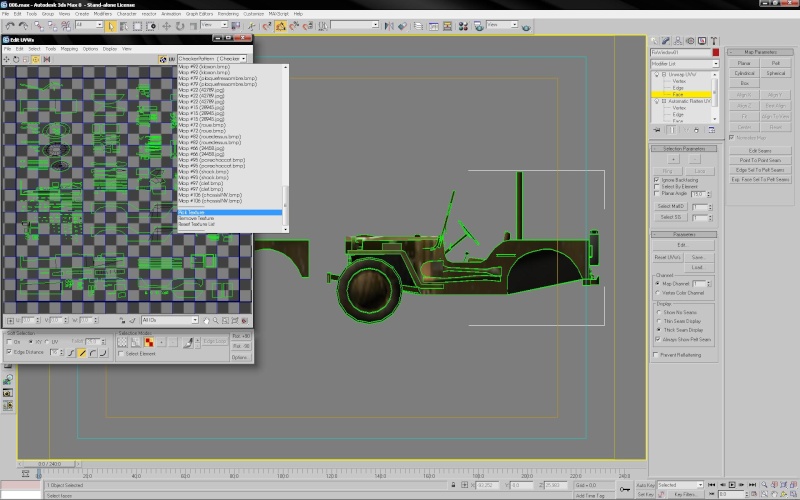The width and height of the screenshot is (800, 500).
Task: Open the Rendering menu in main menu bar
Action: point(228,14)
